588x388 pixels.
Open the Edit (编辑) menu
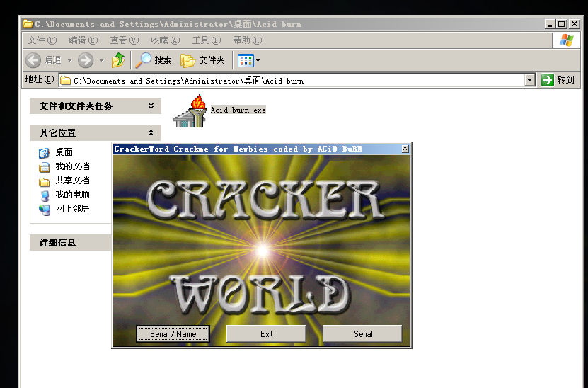pos(83,40)
